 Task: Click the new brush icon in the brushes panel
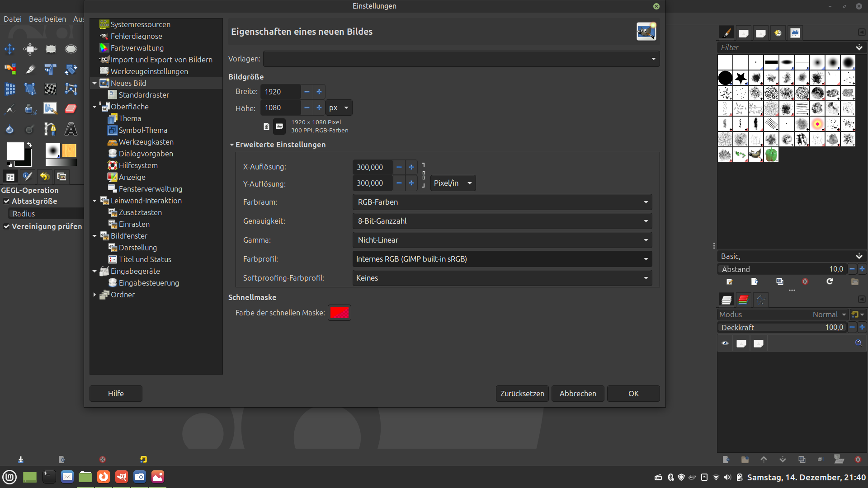(x=755, y=282)
